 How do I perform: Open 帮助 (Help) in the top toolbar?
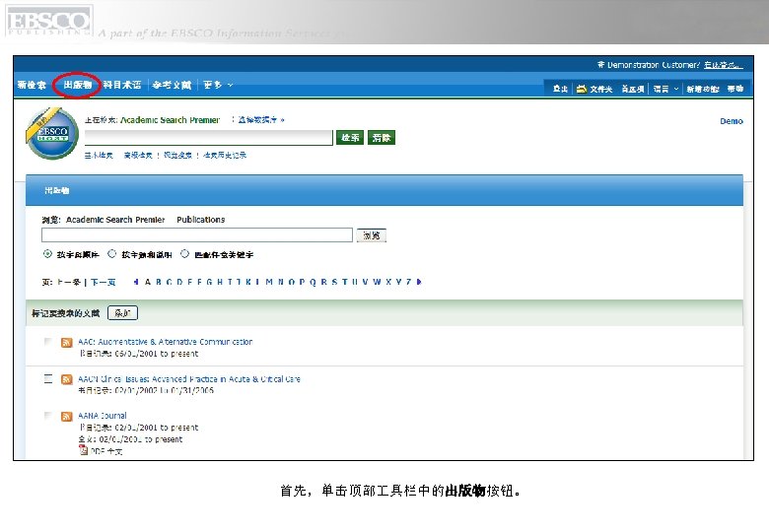[735, 89]
